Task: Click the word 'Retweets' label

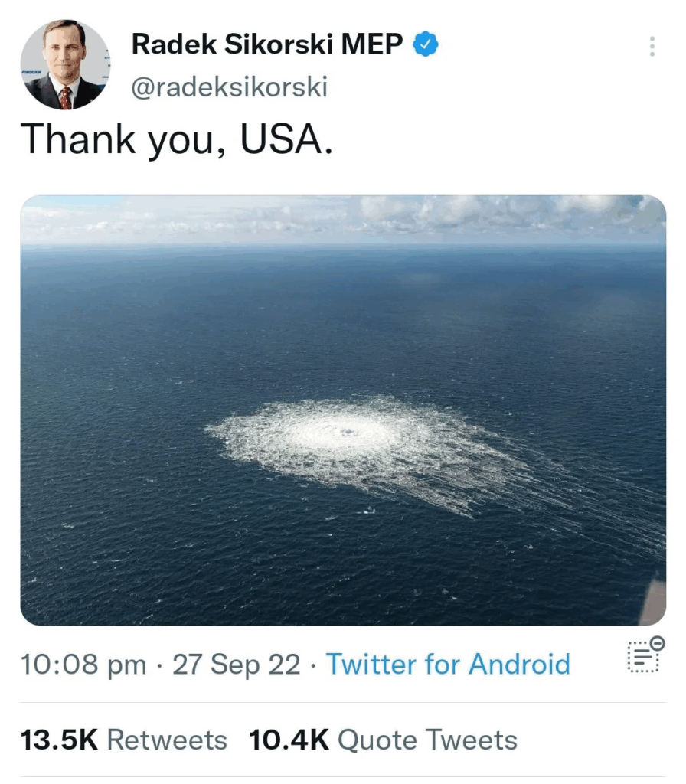Action: click(167, 740)
